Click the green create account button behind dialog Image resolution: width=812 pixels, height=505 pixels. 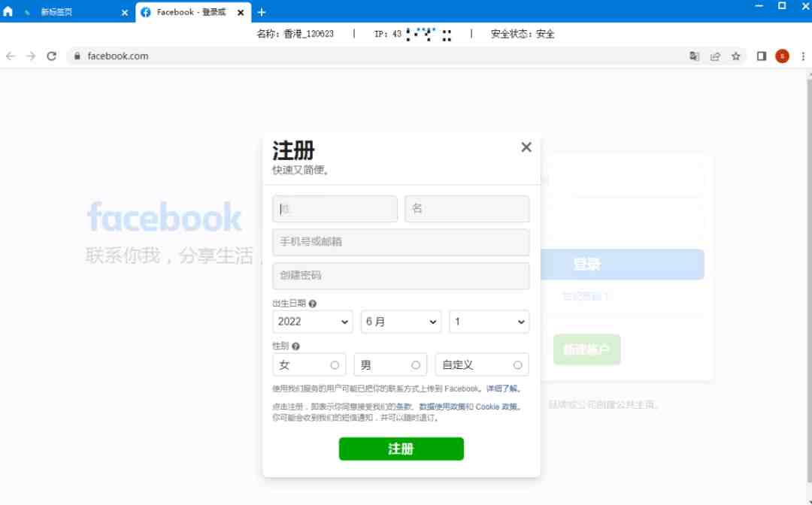coord(586,349)
